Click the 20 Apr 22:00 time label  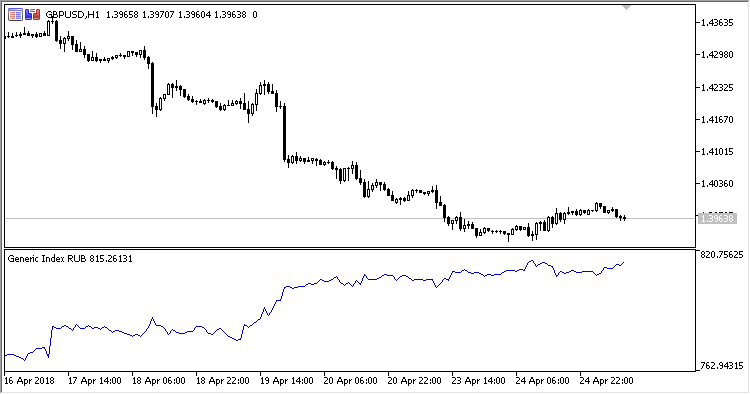pos(415,381)
